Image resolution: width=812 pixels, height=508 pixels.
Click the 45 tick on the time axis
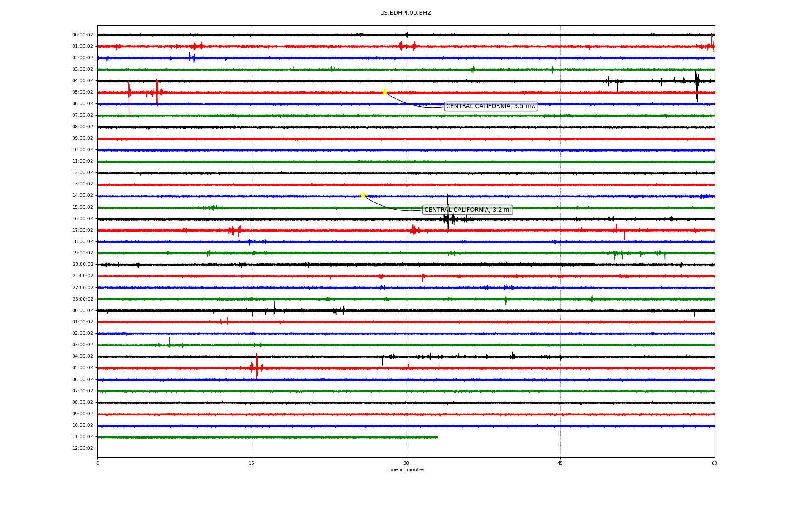pos(560,463)
